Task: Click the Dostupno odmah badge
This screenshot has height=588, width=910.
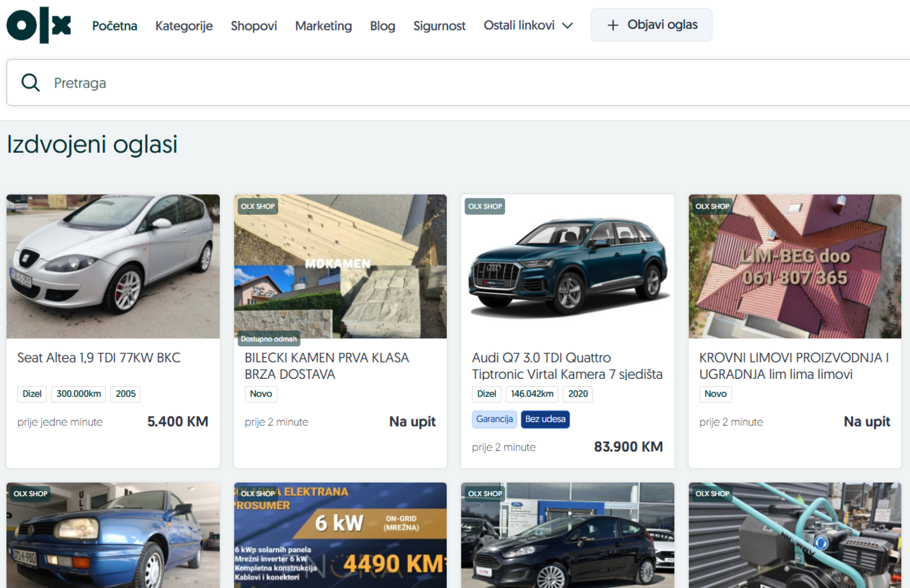Action: [269, 339]
